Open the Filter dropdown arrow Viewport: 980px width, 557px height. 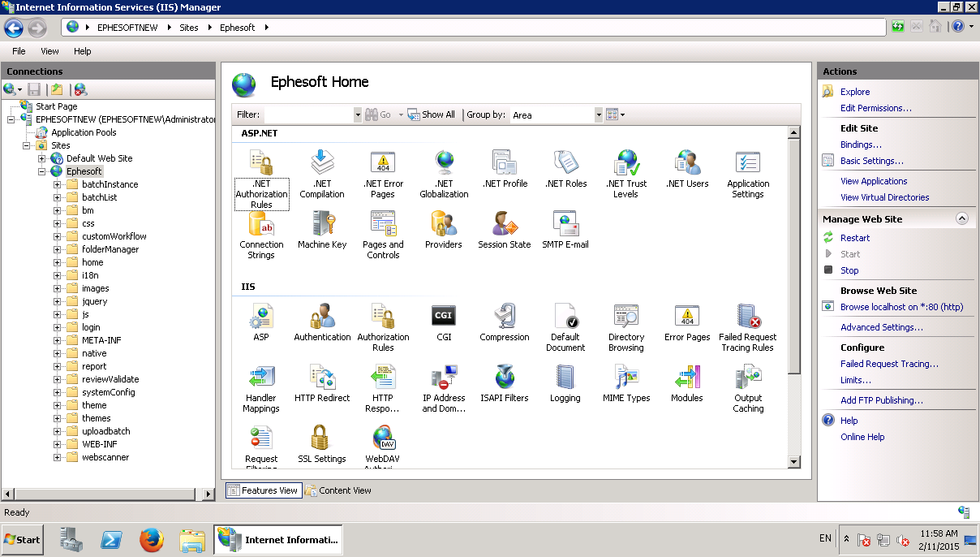pos(358,115)
